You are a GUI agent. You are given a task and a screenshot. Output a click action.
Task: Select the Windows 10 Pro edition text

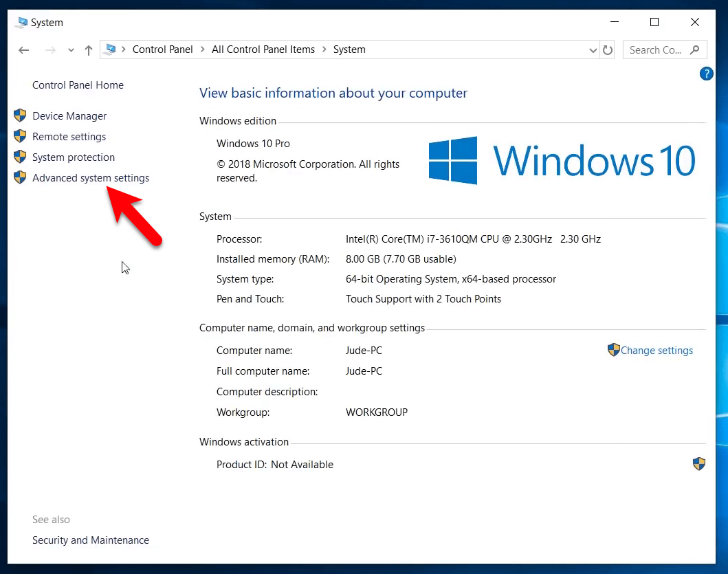(253, 144)
